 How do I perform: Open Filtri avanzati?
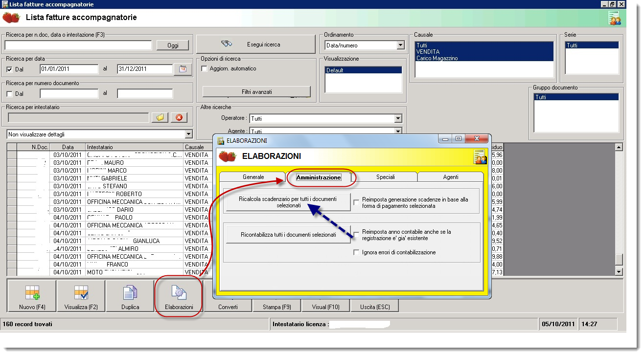[x=256, y=91]
